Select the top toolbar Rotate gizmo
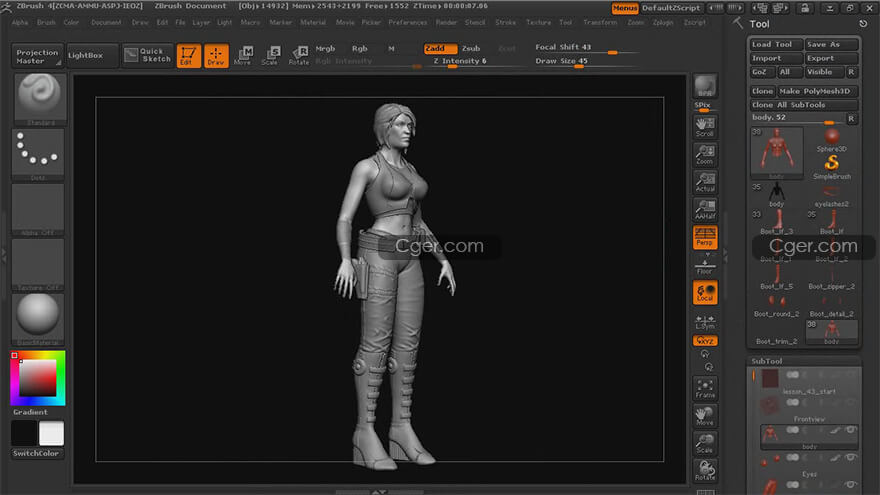Image resolution: width=880 pixels, height=495 pixels. tap(299, 56)
